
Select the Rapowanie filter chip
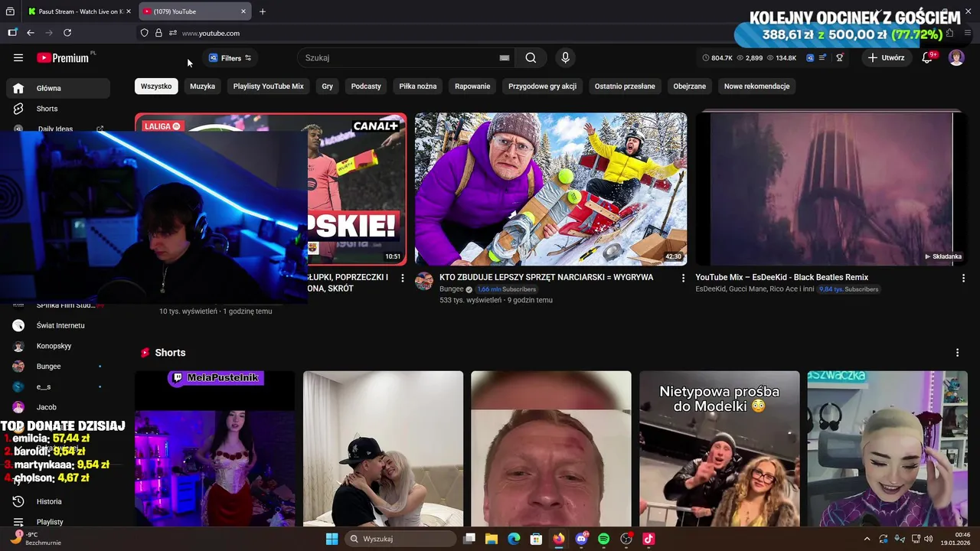tap(472, 86)
